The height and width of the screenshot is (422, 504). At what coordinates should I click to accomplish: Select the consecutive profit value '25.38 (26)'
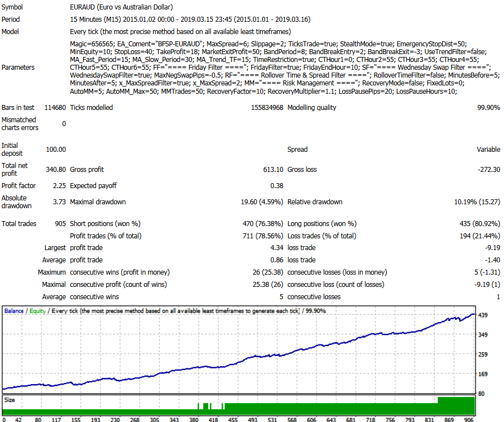(268, 285)
